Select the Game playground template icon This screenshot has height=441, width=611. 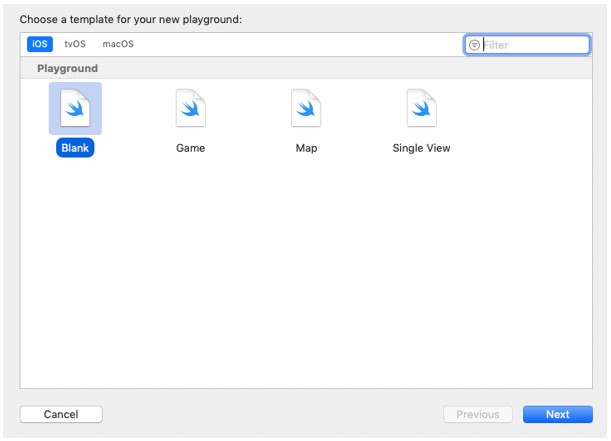(x=191, y=108)
